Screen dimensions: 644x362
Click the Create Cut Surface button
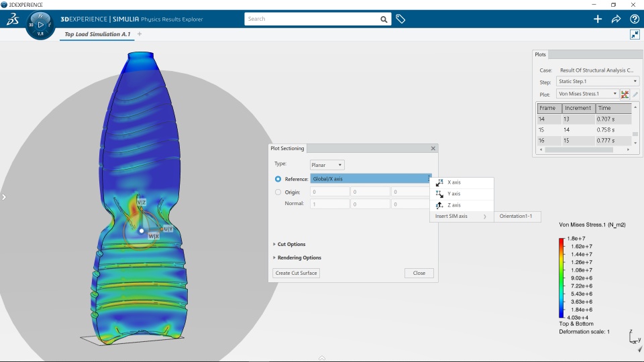tap(296, 273)
